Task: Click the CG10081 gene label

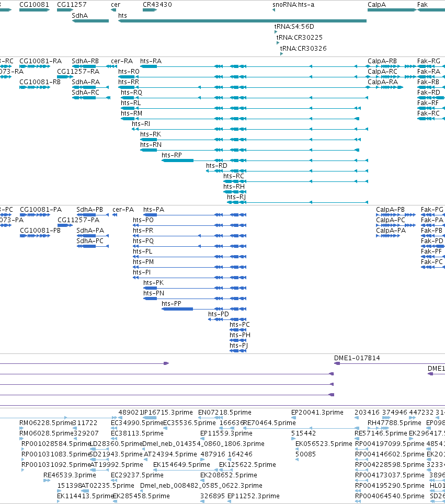Action: coord(34,5)
